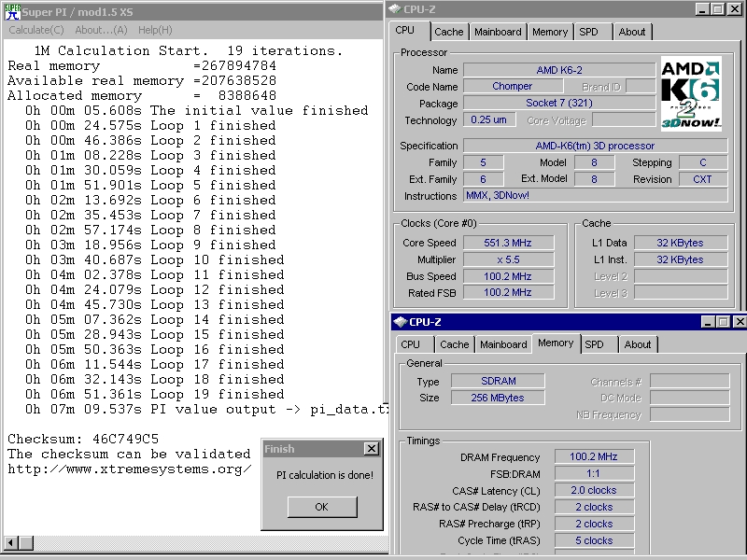Click the L1 Inst. value 32 KBytes
Screen dimensions: 747x560
click(681, 259)
